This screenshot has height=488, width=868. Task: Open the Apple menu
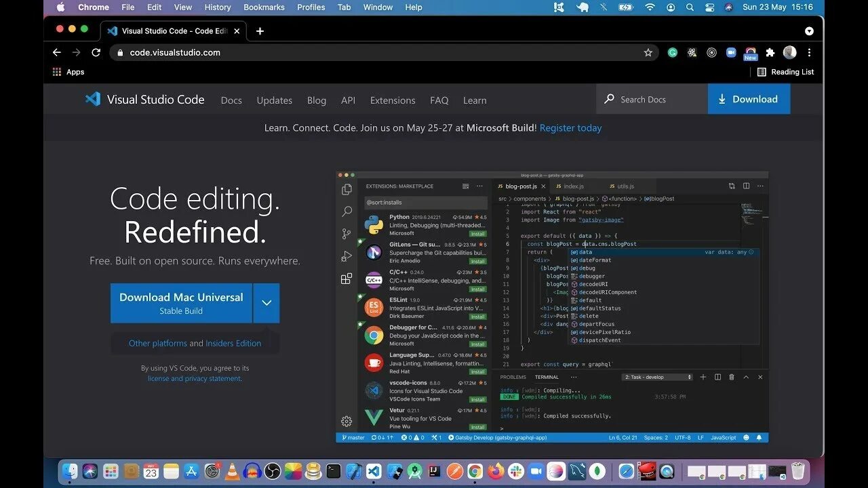(60, 7)
